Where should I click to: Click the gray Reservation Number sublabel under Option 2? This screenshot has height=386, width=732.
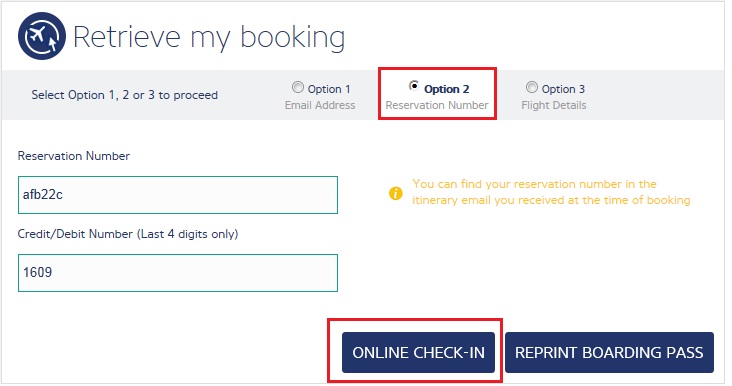(x=437, y=105)
